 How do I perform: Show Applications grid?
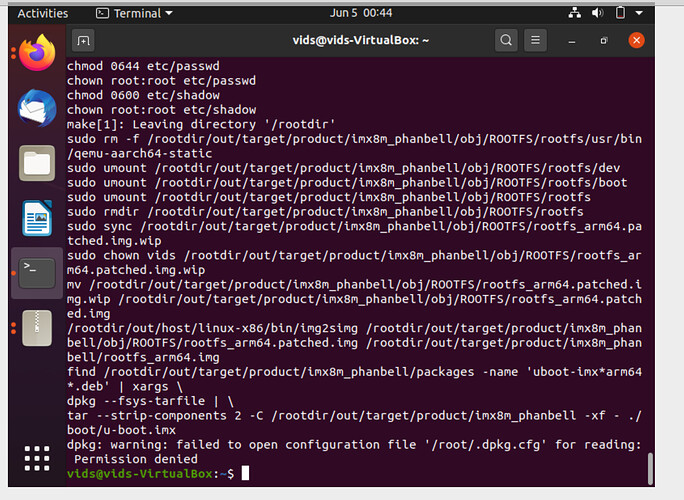tap(37, 459)
